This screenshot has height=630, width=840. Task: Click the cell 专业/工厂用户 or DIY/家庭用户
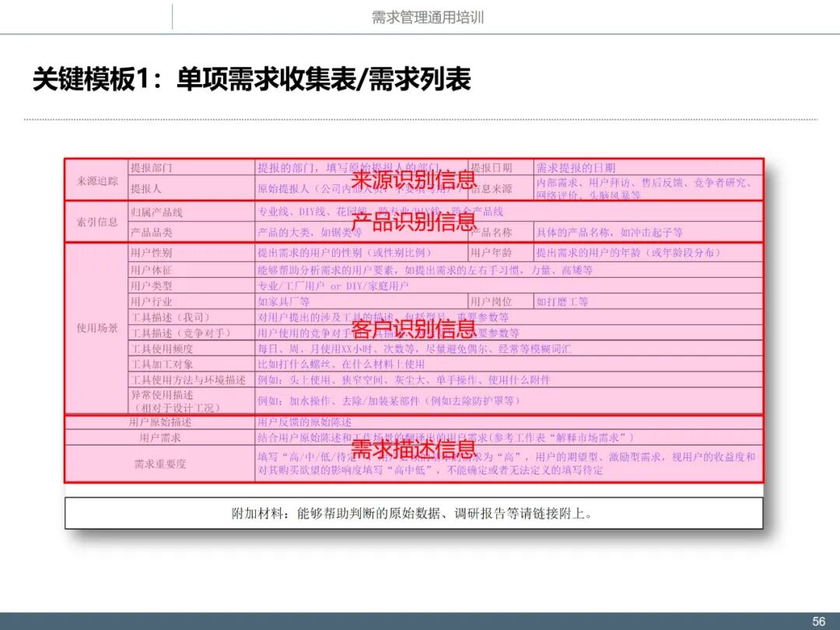[509, 285]
